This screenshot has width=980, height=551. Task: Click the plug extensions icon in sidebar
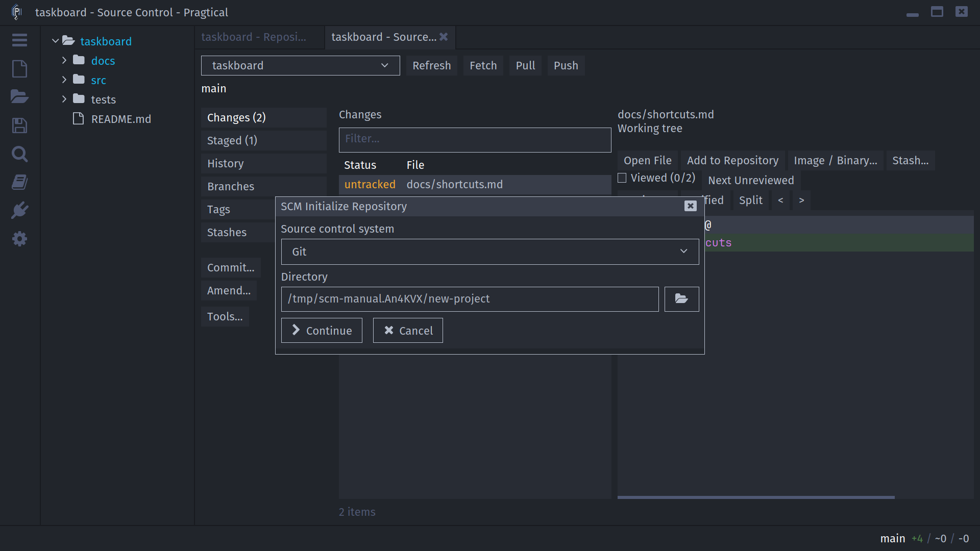coord(19,210)
